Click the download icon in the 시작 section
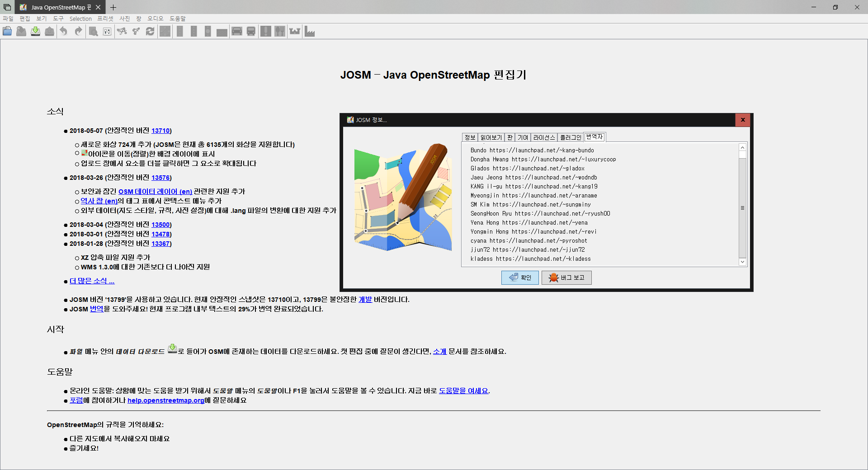Image resolution: width=868 pixels, height=470 pixels. tap(172, 348)
